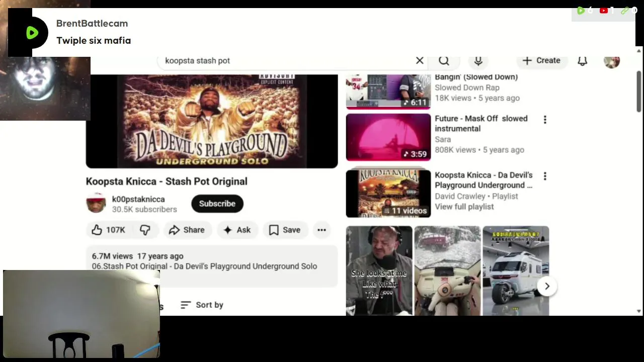
Task: Open the snowy car interior Shorts video
Action: coord(447,270)
